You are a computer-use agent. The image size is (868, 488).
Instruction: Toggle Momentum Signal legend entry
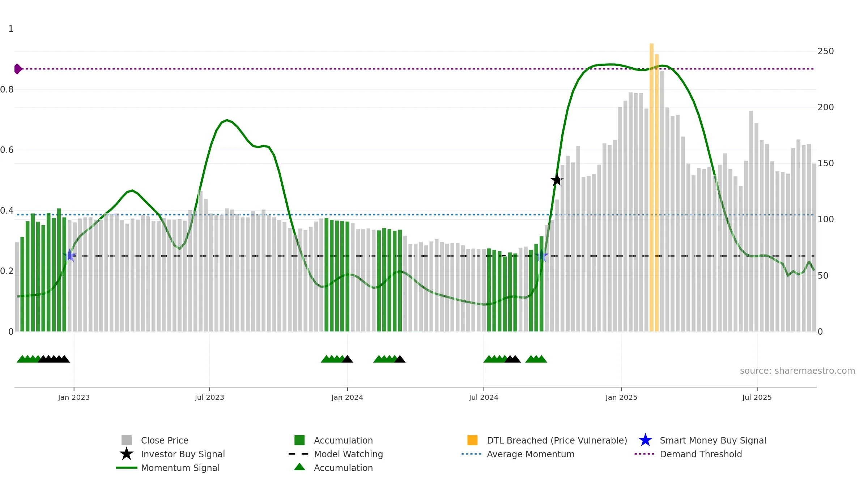pyautogui.click(x=180, y=468)
